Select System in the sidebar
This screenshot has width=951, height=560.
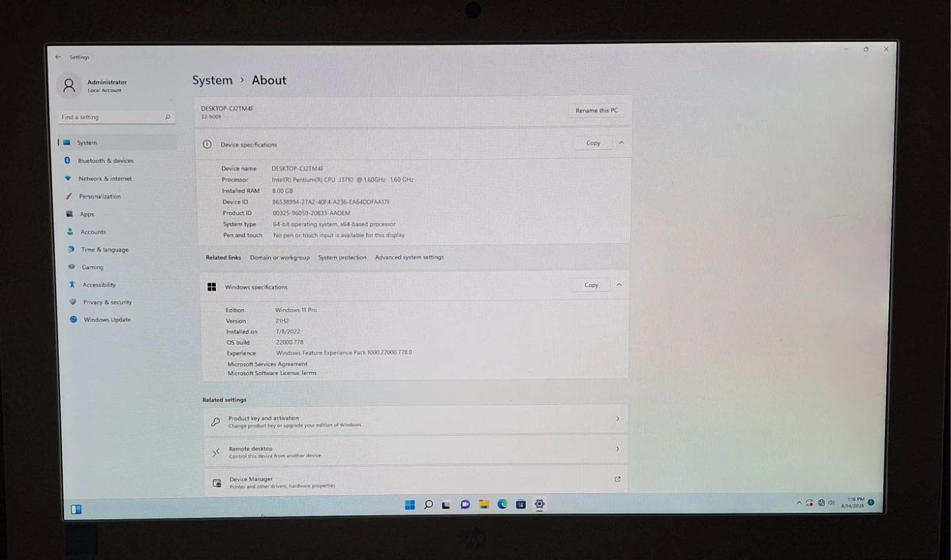(x=117, y=142)
